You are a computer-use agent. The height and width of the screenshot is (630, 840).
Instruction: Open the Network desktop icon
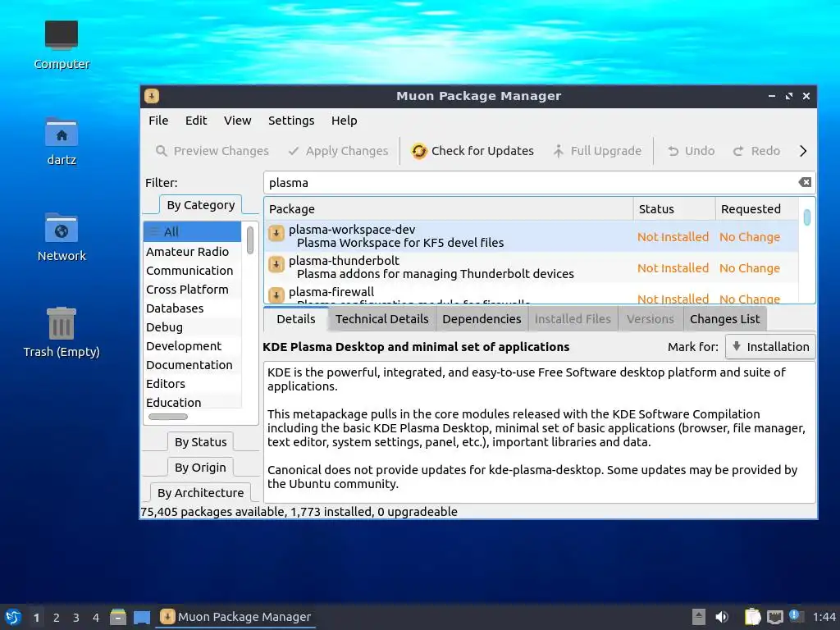coord(62,237)
